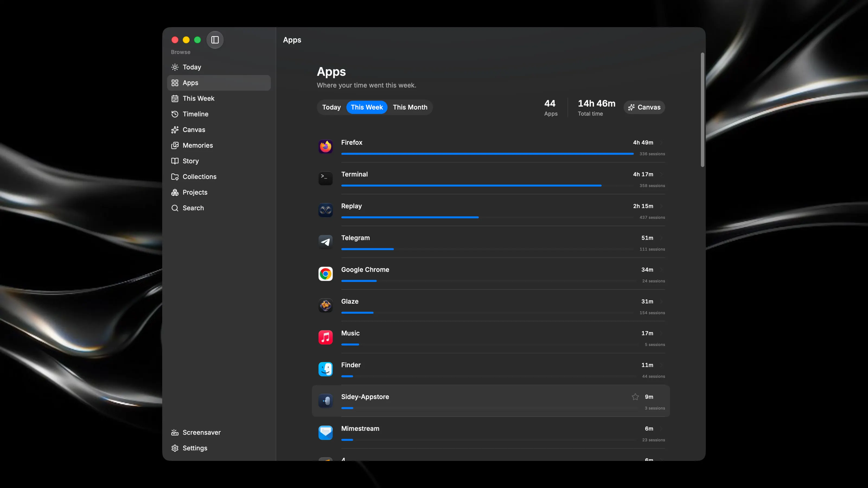Click the Music app icon
868x488 pixels.
point(325,338)
